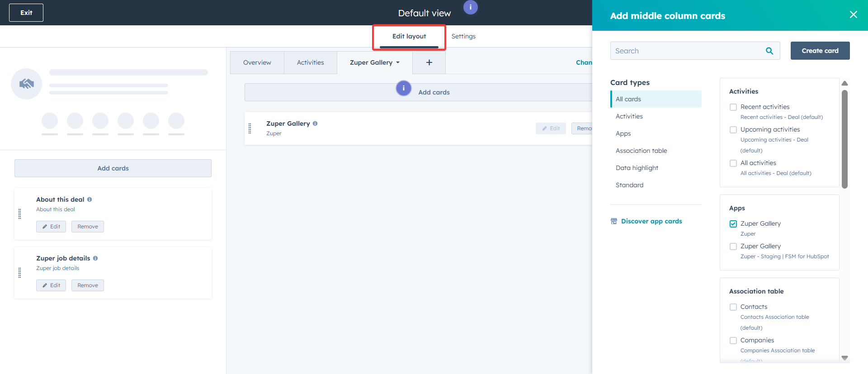Image resolution: width=868 pixels, height=374 pixels.
Task: Click the Exit button
Action: [26, 13]
